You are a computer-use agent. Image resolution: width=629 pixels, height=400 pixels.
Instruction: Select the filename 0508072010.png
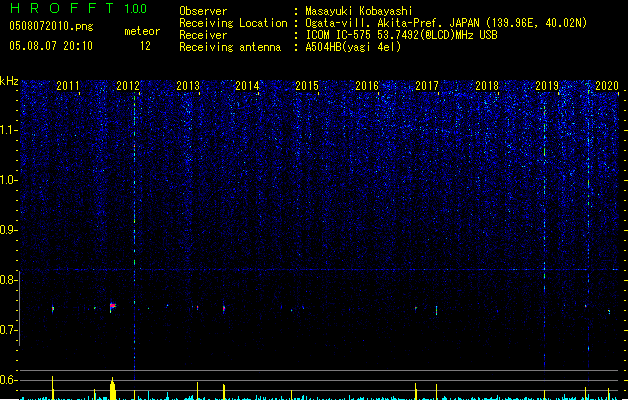pyautogui.click(x=51, y=26)
